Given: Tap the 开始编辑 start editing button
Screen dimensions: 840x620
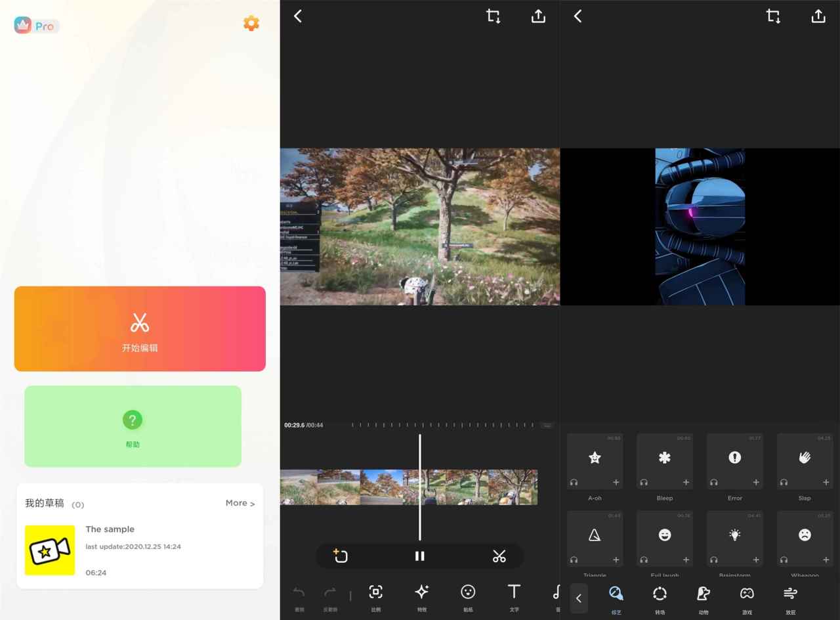Looking at the screenshot, I should click(140, 329).
